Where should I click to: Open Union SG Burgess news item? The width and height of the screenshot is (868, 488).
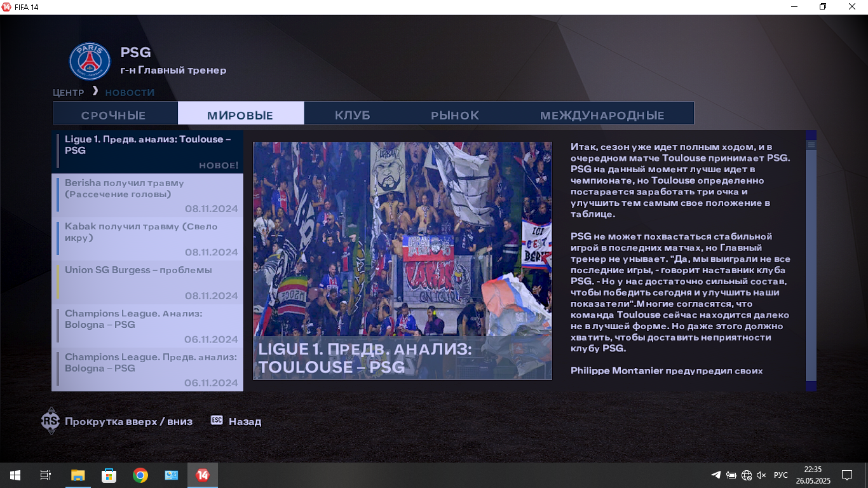coord(147,282)
